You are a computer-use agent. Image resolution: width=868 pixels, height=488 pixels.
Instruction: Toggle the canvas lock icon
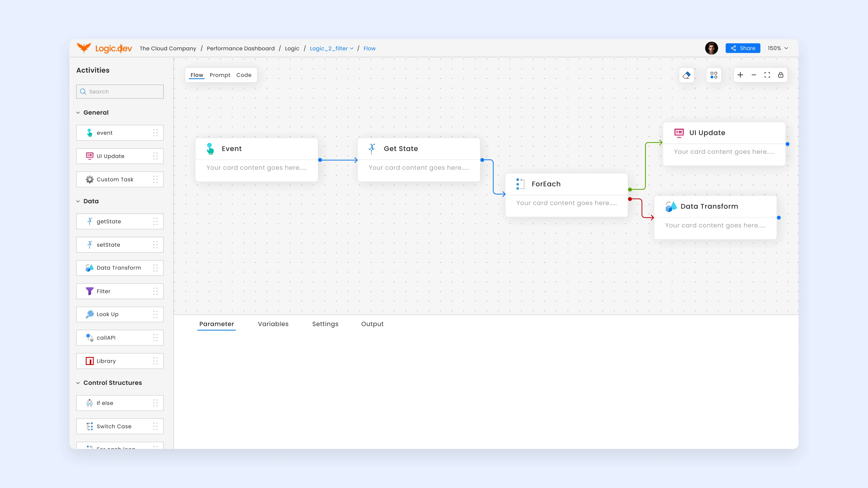[x=781, y=75]
